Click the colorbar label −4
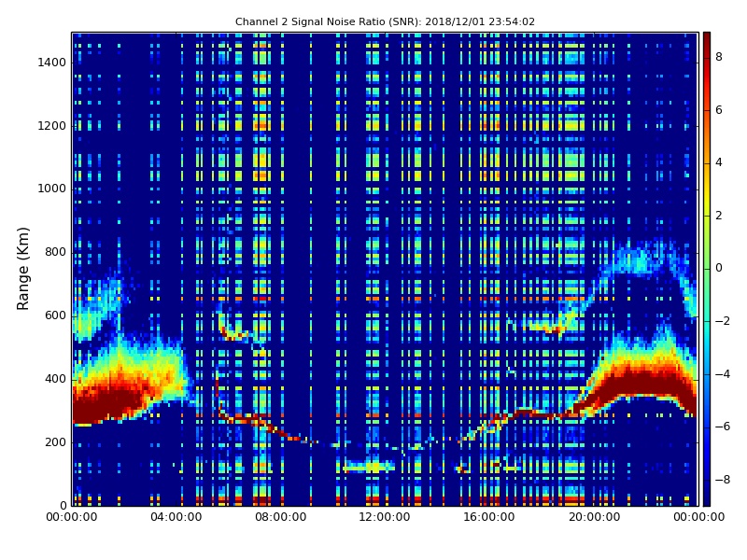This screenshot has height=560, width=747. [x=723, y=374]
